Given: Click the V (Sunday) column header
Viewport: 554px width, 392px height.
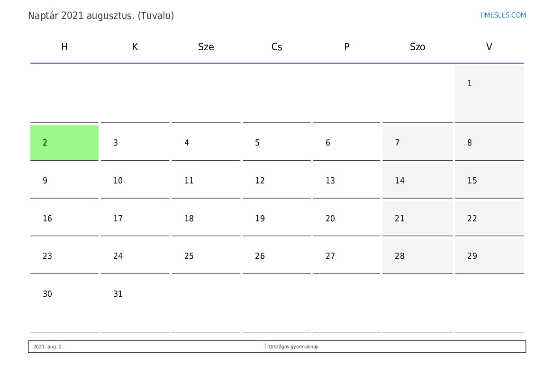Looking at the screenshot, I should point(489,47).
